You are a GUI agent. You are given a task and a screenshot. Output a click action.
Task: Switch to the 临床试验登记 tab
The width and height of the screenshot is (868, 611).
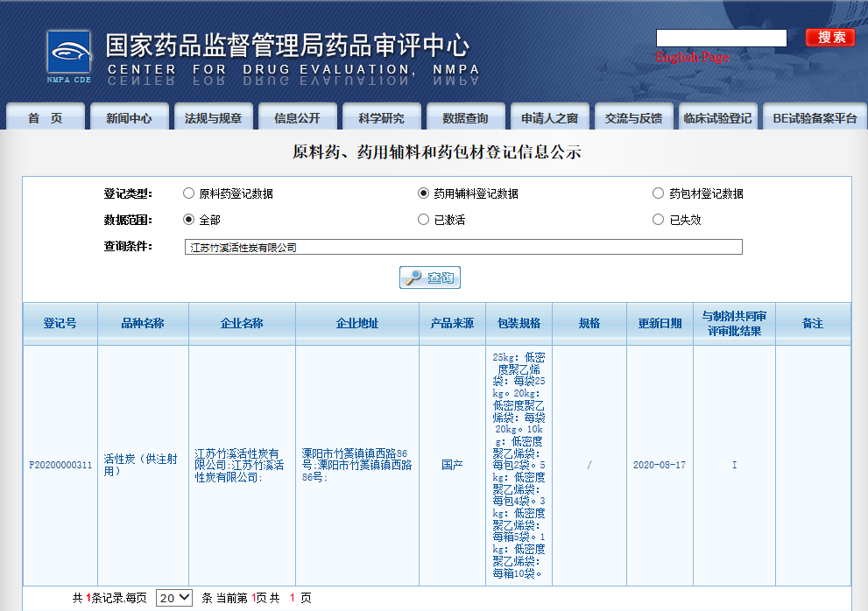(x=717, y=118)
